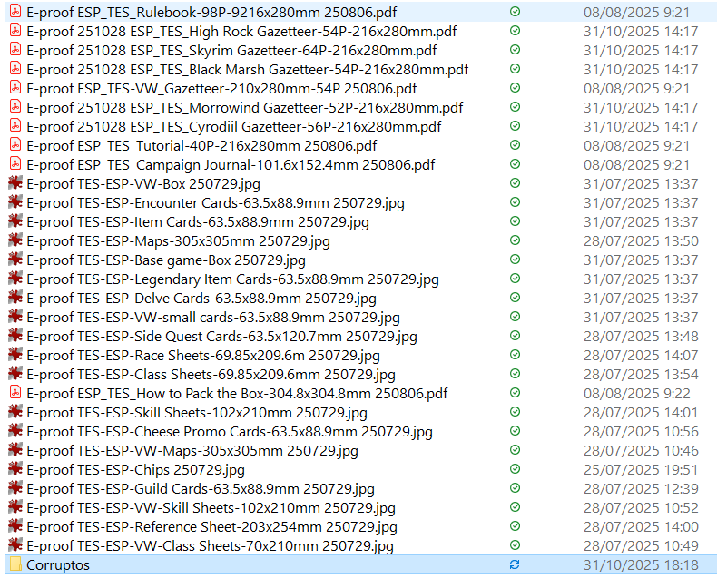Viewport: 717px width, 588px height.
Task: Select the Cyrodiil Gazetteer-56P file
Action: point(233,126)
